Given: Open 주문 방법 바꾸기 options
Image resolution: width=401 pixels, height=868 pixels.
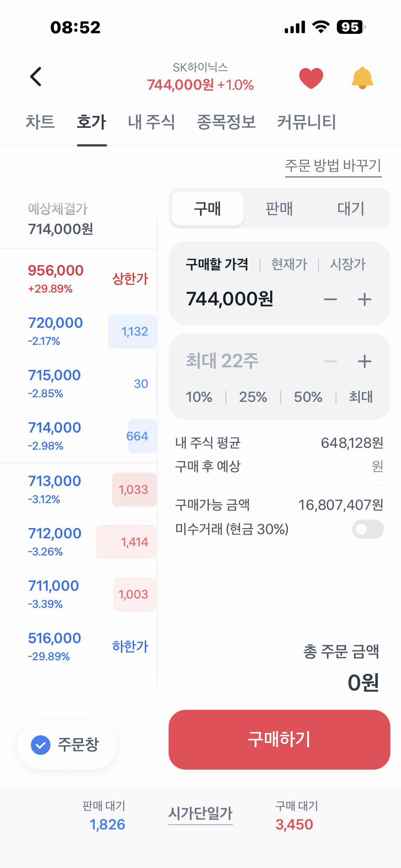Looking at the screenshot, I should tap(333, 166).
